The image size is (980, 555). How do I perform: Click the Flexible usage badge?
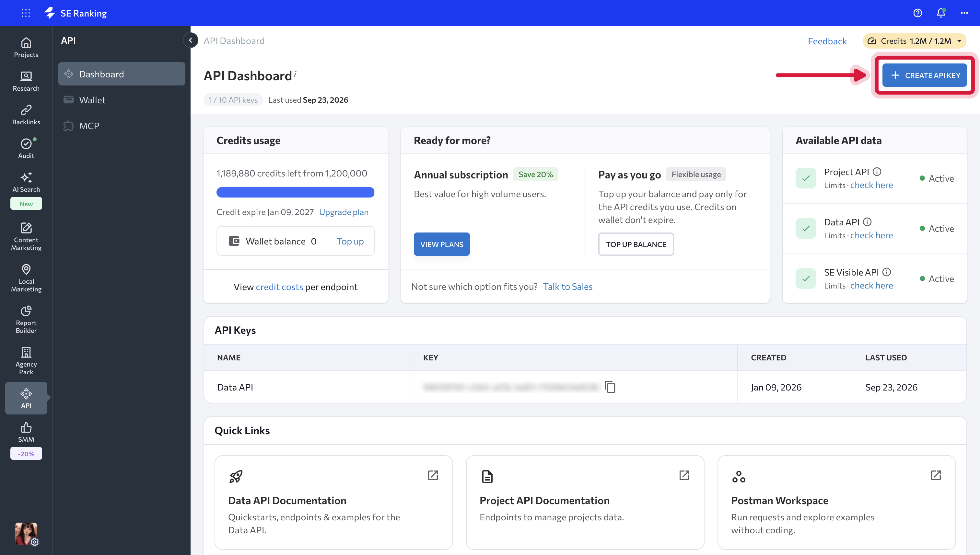point(696,174)
